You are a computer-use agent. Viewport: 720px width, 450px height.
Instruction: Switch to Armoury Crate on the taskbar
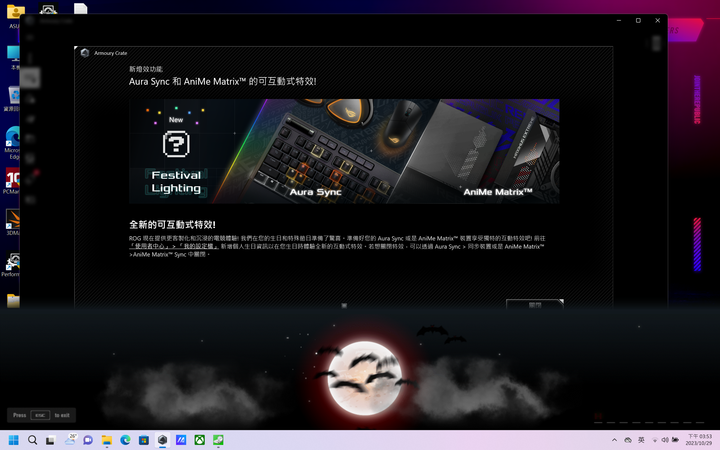[x=162, y=440]
